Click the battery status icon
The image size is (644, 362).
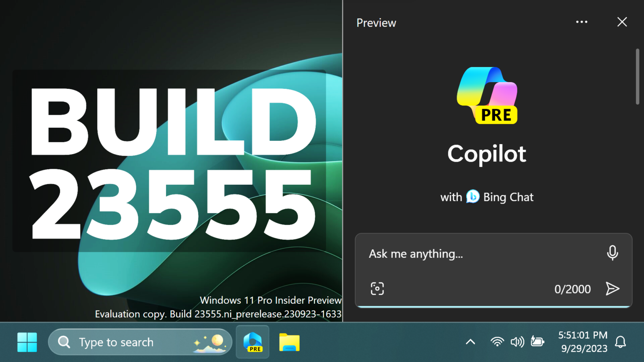click(538, 341)
